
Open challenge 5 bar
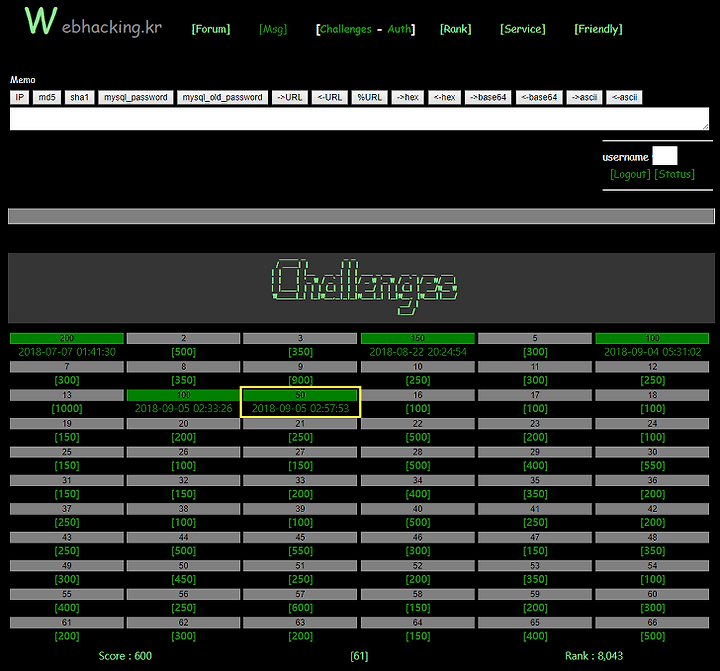click(535, 338)
